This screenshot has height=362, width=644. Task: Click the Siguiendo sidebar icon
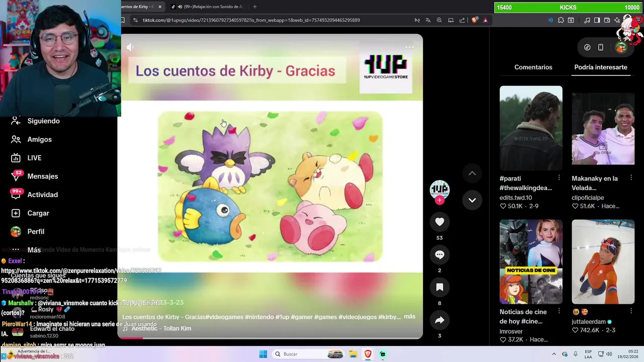click(16, 121)
